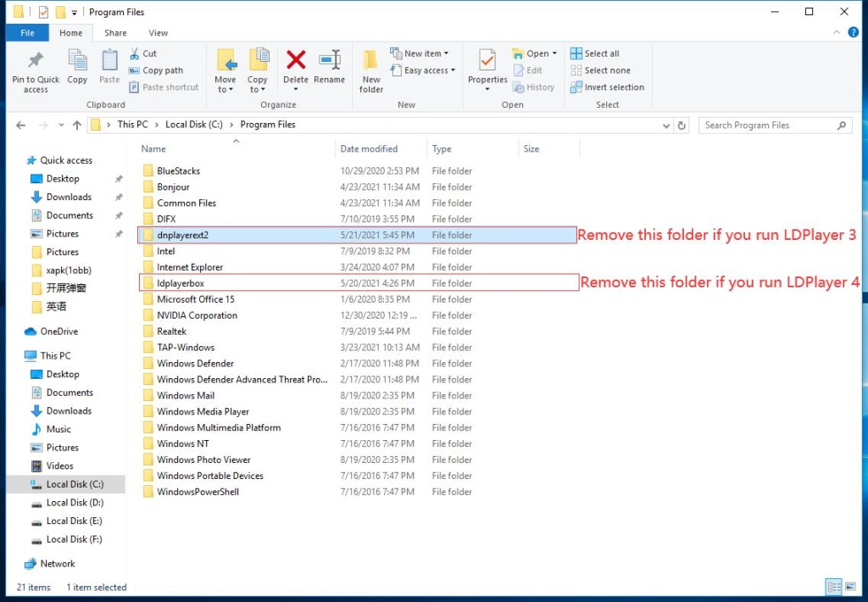Screen dimensions: 868x602
Task: Click the Search Program Files box
Action: point(771,125)
